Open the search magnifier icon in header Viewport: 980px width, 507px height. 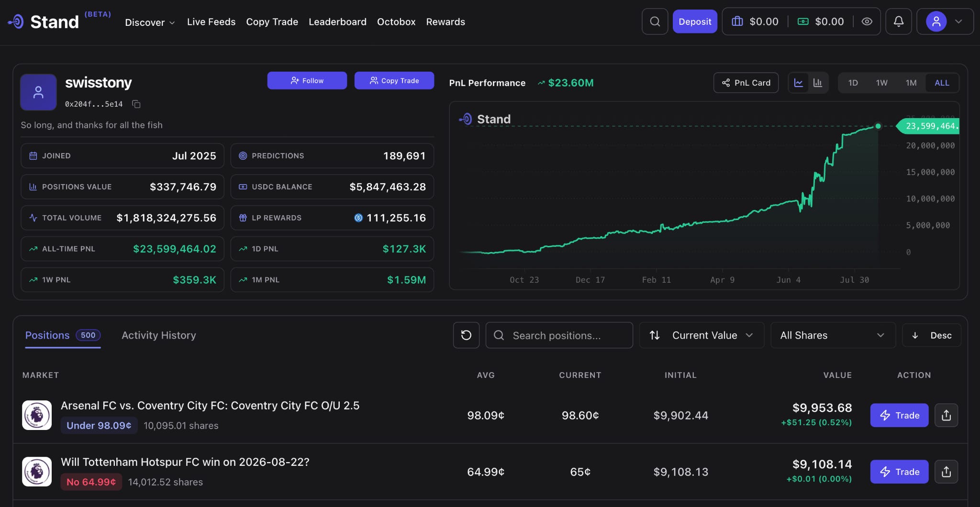[x=655, y=22]
